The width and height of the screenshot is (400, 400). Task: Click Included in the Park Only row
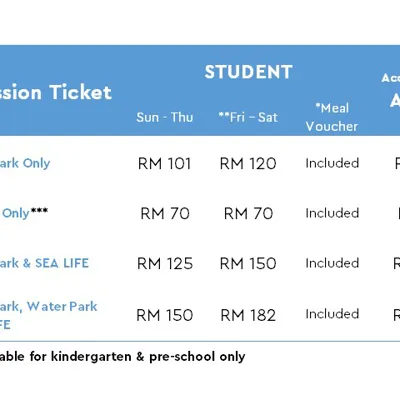coord(332,163)
